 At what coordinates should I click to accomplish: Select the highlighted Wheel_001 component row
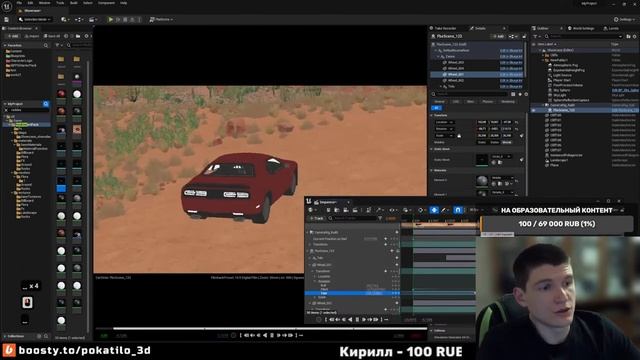(478, 75)
